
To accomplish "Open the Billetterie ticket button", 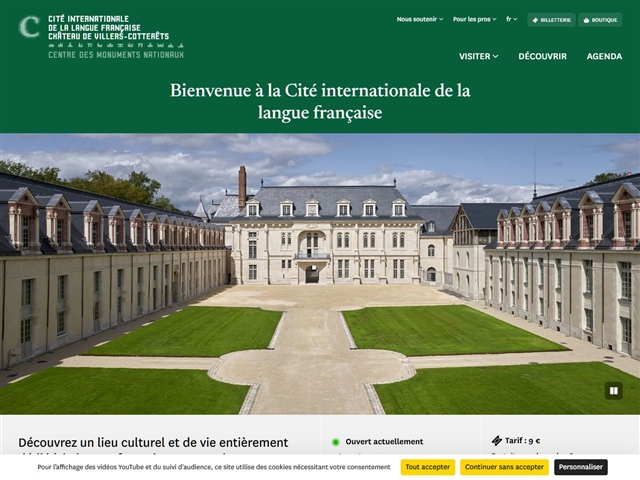I will [551, 20].
